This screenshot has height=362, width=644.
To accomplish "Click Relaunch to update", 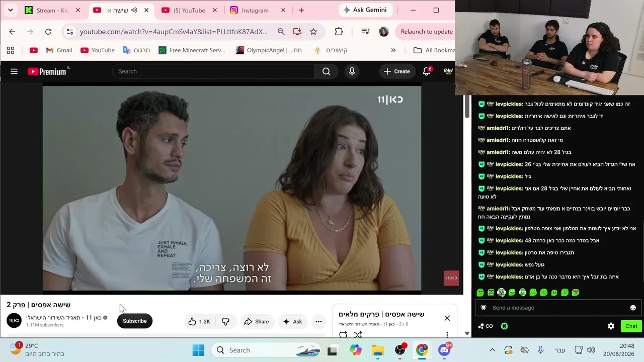I will [x=425, y=32].
